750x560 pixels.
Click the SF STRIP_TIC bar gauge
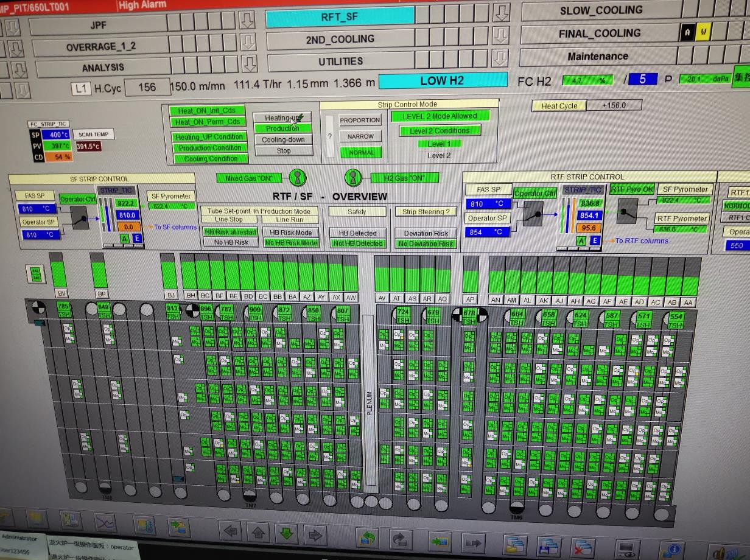tap(106, 214)
